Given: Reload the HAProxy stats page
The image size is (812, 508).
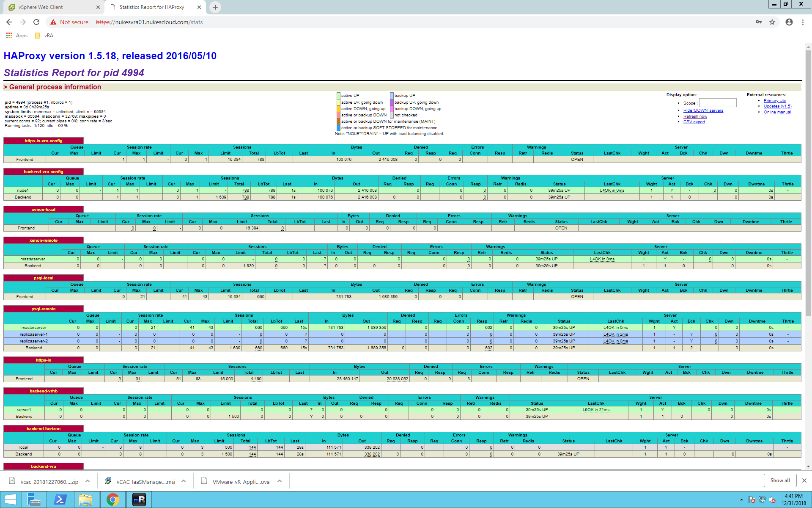Looking at the screenshot, I should click(x=36, y=22).
